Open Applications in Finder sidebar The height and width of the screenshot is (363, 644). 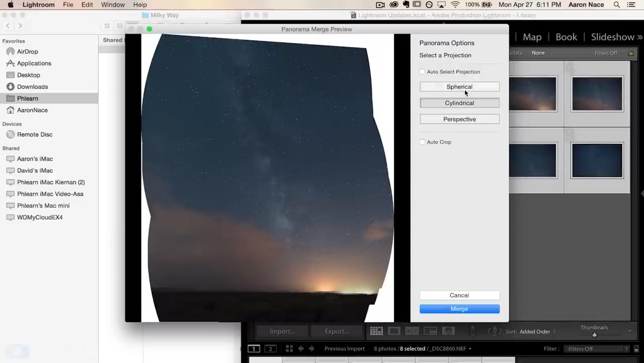[x=34, y=63]
